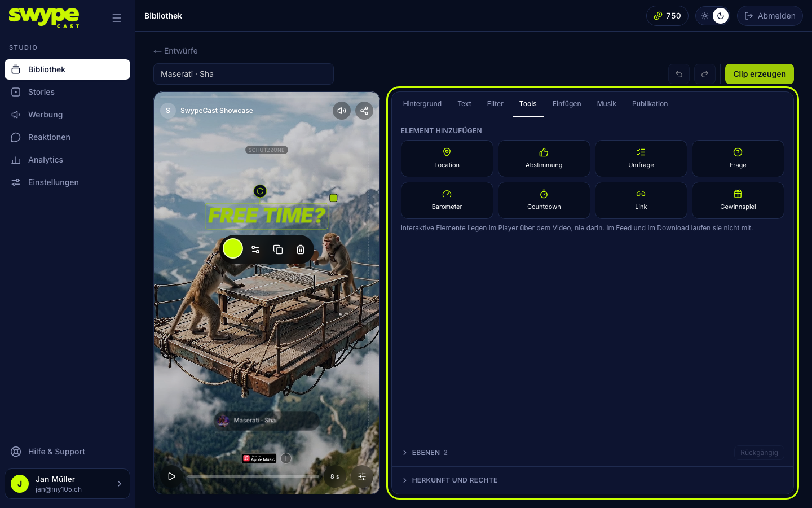Switch to the Publikation tab
812x508 pixels.
(650, 104)
